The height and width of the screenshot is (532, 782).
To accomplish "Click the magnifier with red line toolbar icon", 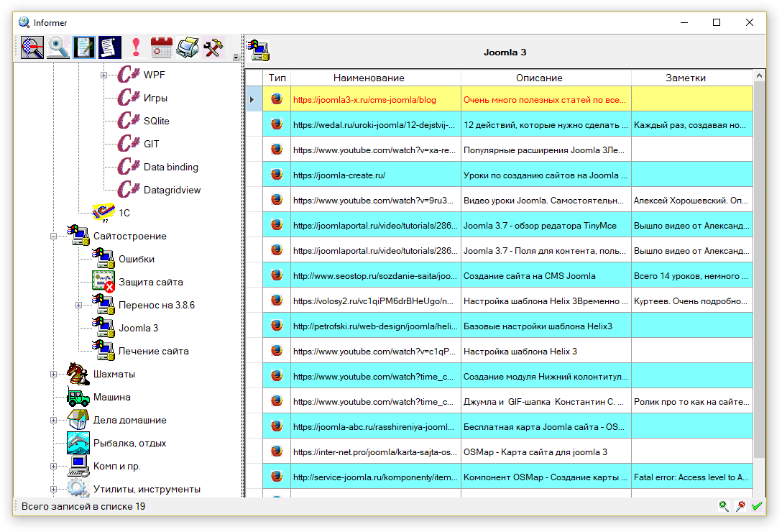I will [32, 47].
